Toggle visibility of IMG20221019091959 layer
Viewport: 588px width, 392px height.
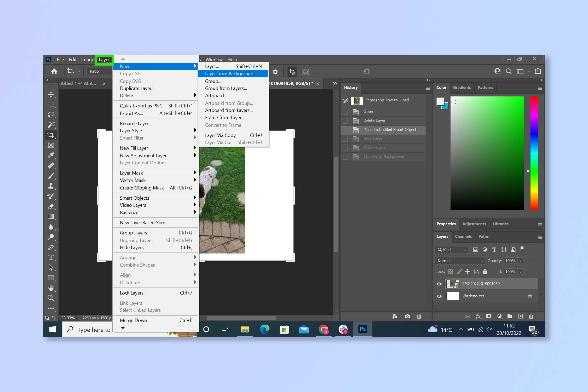[x=439, y=284]
